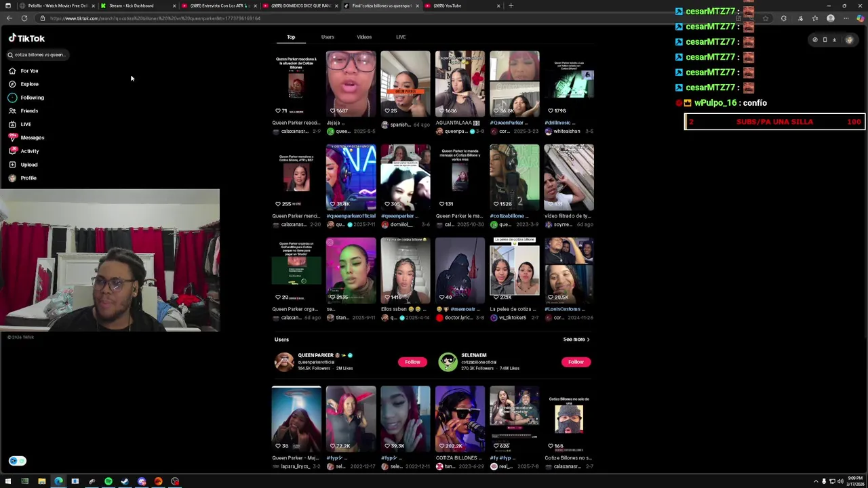Open Steam from the taskbar
Image resolution: width=868 pixels, height=488 pixels.
125,481
